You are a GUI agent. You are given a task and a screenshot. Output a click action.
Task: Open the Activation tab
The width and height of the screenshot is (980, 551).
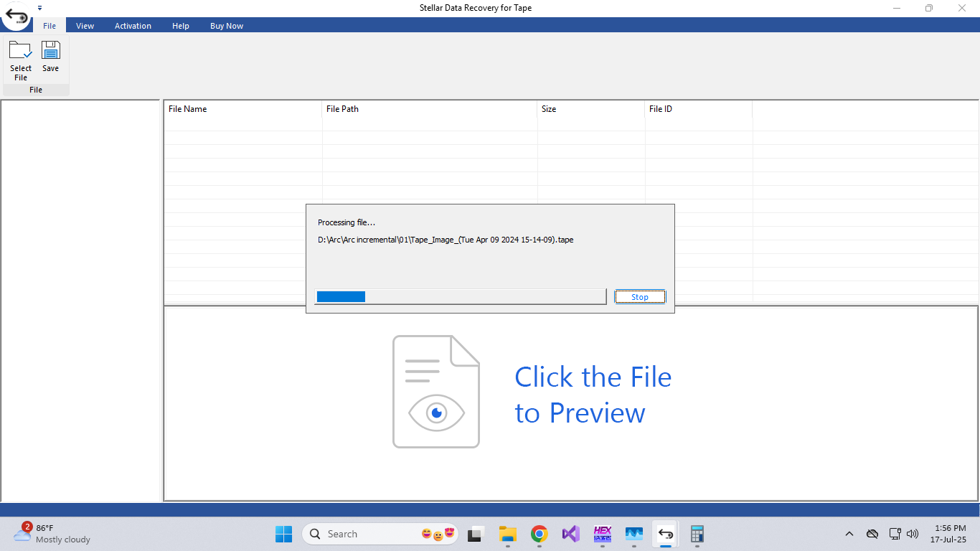133,26
